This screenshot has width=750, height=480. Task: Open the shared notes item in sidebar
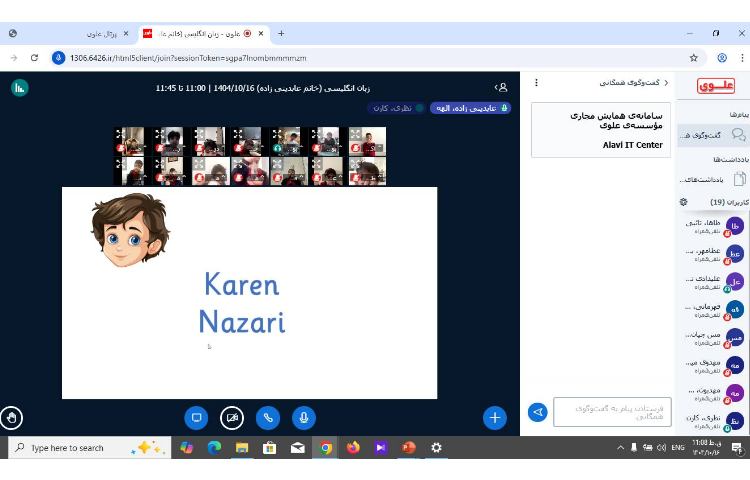pyautogui.click(x=714, y=179)
